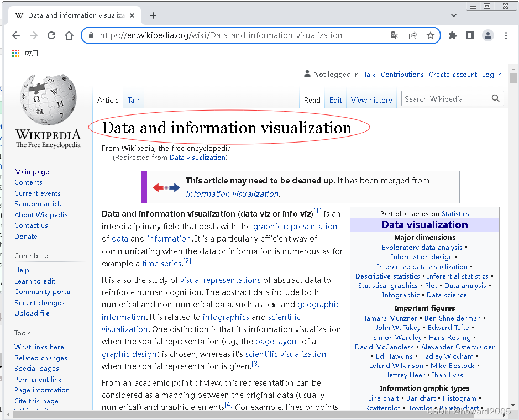Open Upload file link
519x420 pixels.
pos(32,313)
